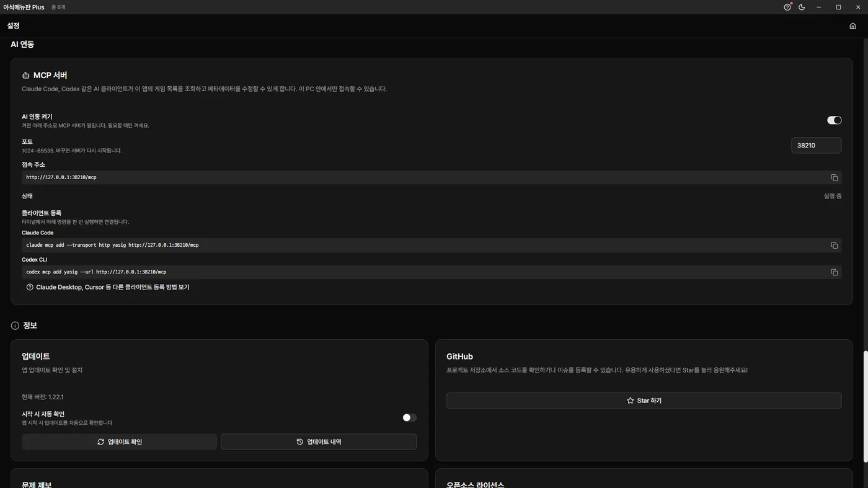The image size is (868, 488).
Task: Click 현재 버전: 1.22.1 text
Action: (x=43, y=397)
